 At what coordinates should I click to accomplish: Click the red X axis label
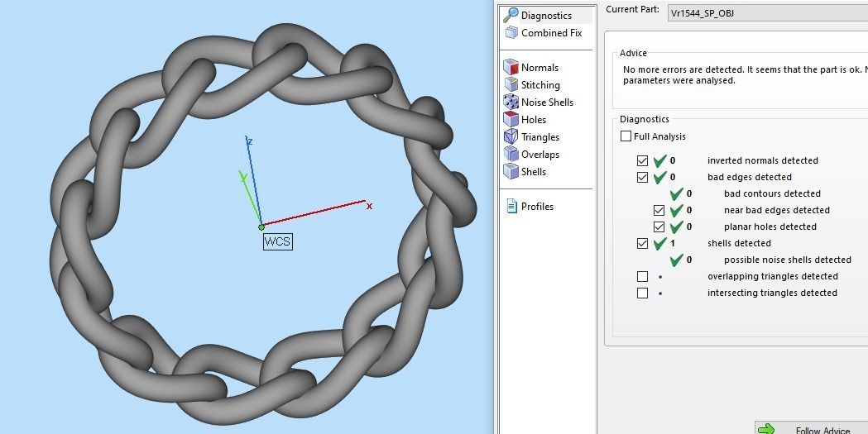[x=369, y=206]
